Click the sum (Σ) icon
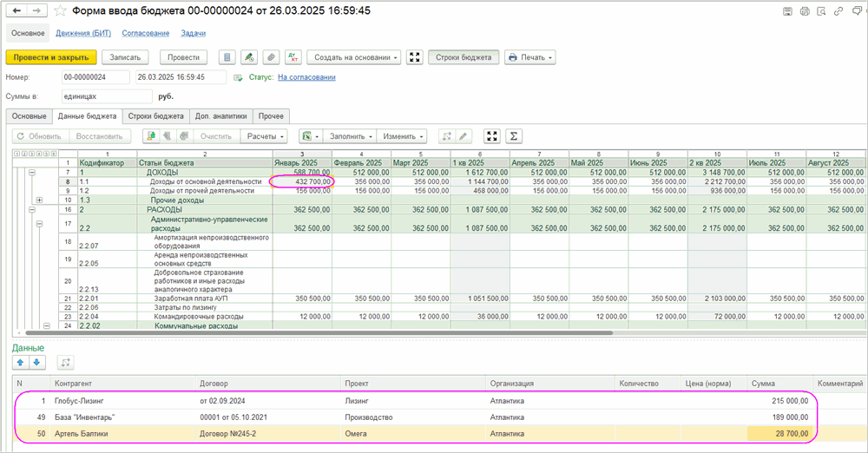The image size is (868, 453). tap(514, 136)
